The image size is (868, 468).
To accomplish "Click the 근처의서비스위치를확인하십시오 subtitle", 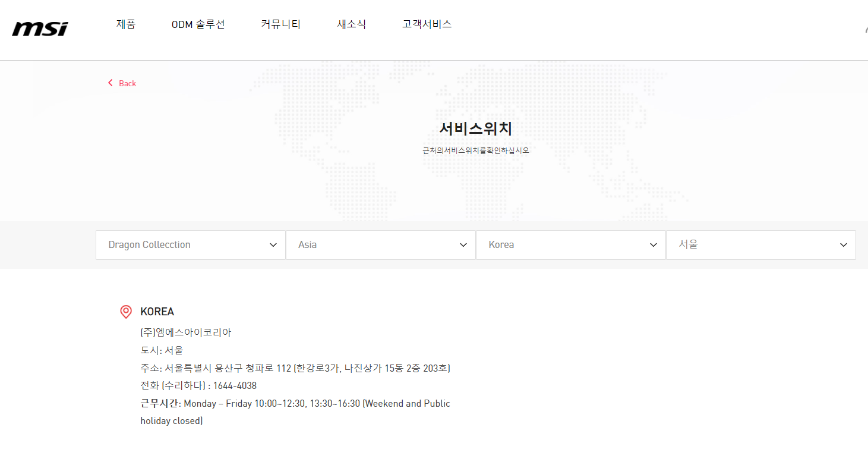I will coord(476,150).
